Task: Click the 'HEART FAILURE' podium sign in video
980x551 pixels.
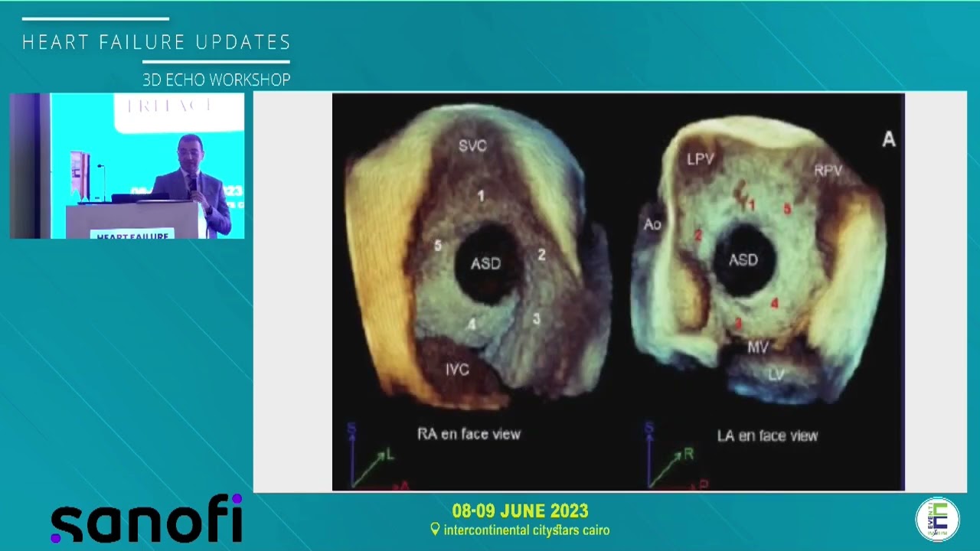Action: [x=132, y=234]
